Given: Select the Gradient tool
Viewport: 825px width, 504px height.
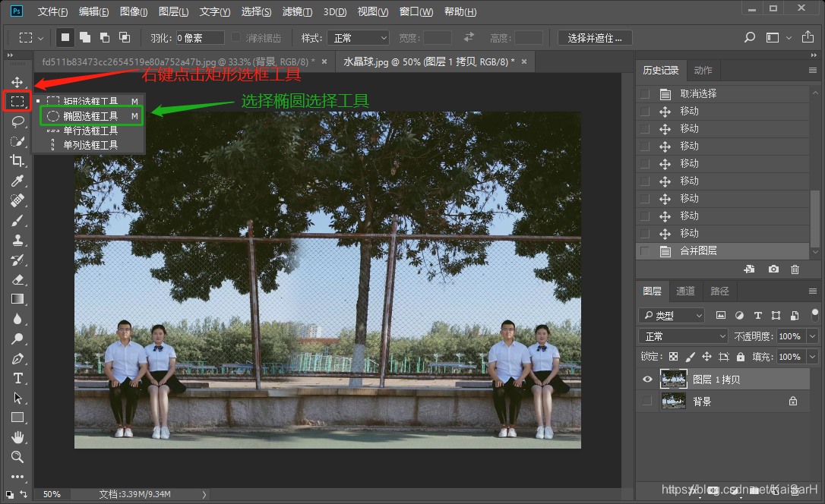Looking at the screenshot, I should click(17, 299).
